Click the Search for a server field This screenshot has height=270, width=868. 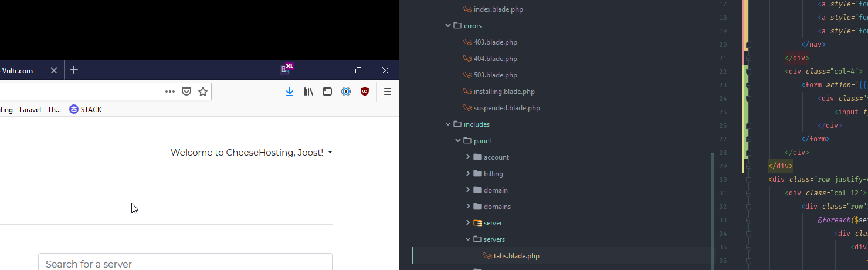pos(185,264)
